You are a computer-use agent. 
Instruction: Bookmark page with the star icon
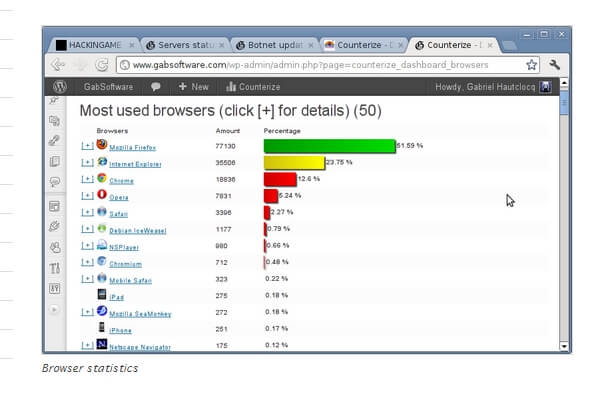531,65
